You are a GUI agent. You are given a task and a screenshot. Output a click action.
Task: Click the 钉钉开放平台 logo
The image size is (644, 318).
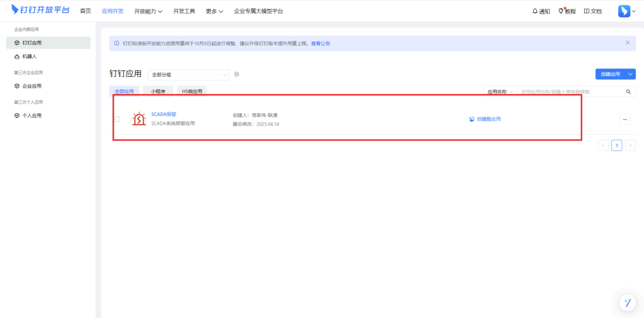pos(40,10)
